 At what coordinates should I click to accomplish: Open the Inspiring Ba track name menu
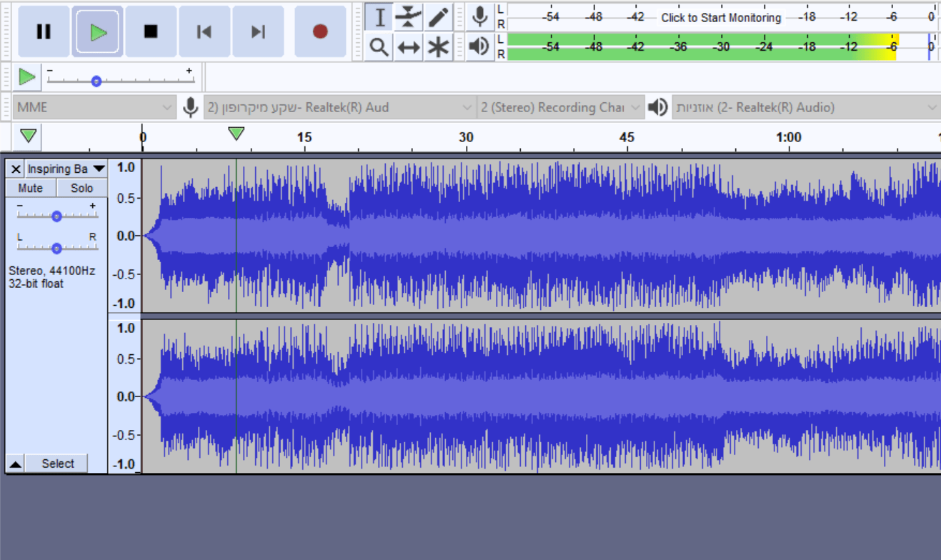point(66,169)
